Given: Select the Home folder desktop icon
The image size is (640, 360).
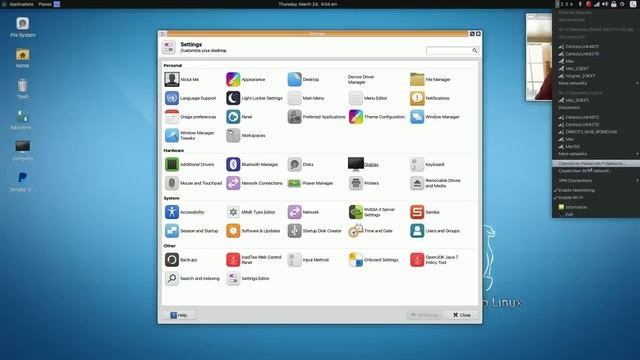Looking at the screenshot, I should (22, 58).
